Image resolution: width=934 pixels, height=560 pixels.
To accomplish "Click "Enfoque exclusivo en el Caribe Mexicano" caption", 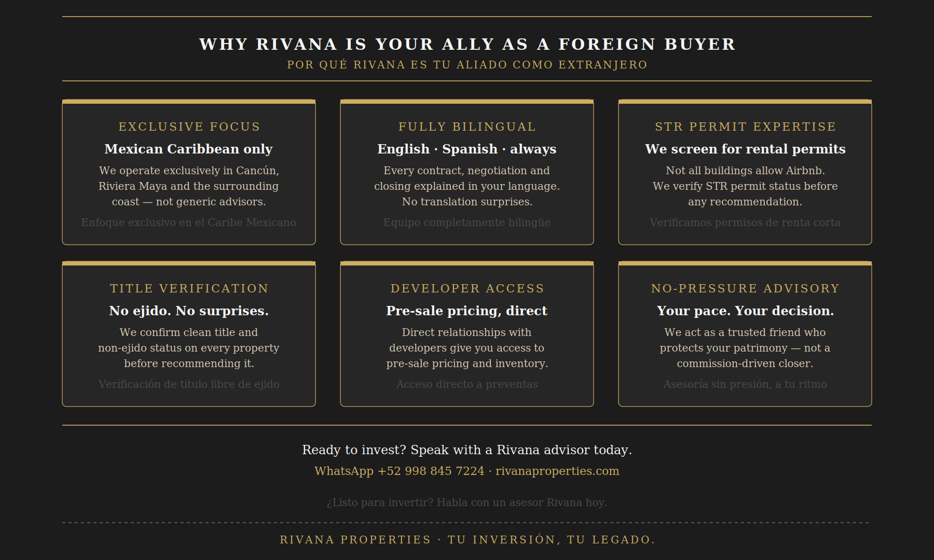I will click(x=189, y=223).
